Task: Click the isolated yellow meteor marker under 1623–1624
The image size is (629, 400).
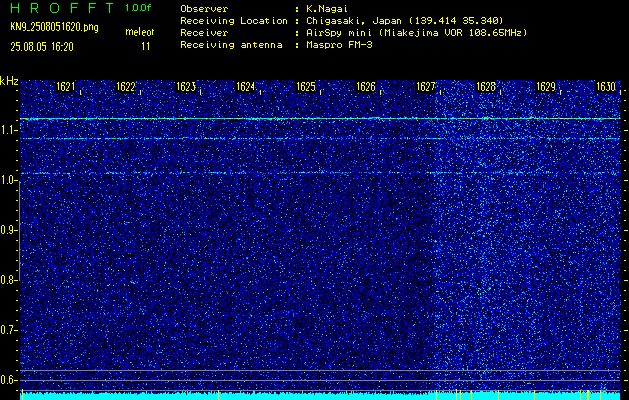Action: click(218, 395)
